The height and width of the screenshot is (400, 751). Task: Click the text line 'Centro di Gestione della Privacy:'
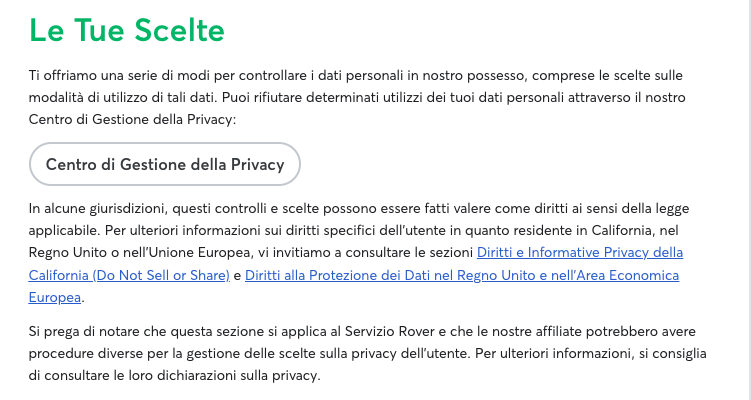133,119
